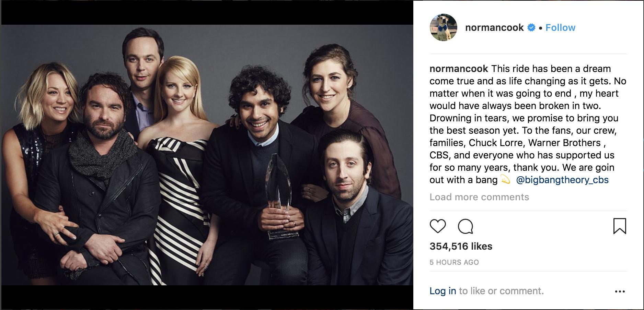This screenshot has height=310, width=644.
Task: Open the three-dot more options menu
Action: [x=620, y=291]
